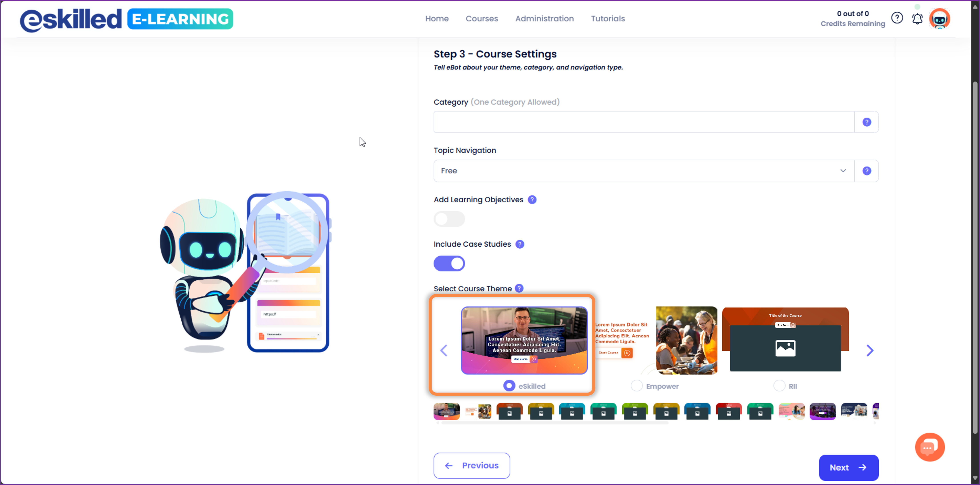Open the notifications bell

tap(917, 19)
